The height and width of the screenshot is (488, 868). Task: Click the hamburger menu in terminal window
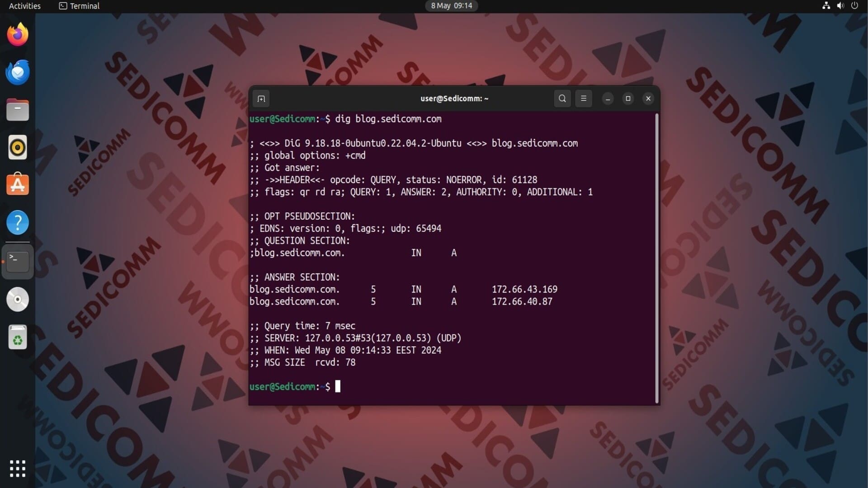point(583,99)
